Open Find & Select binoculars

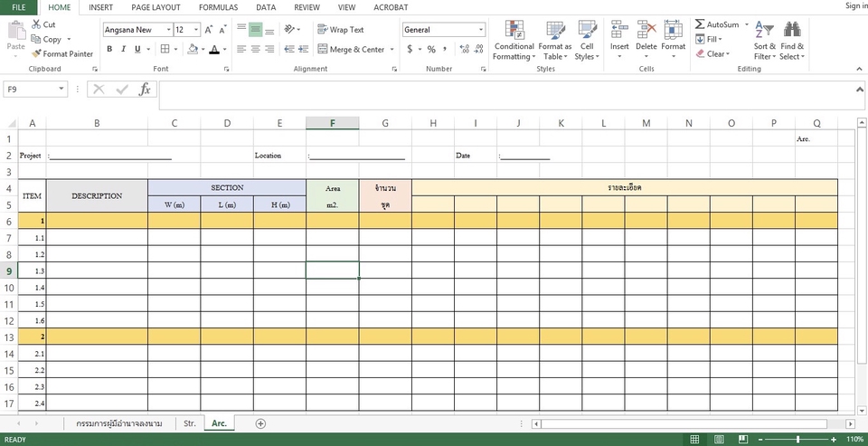click(x=792, y=41)
